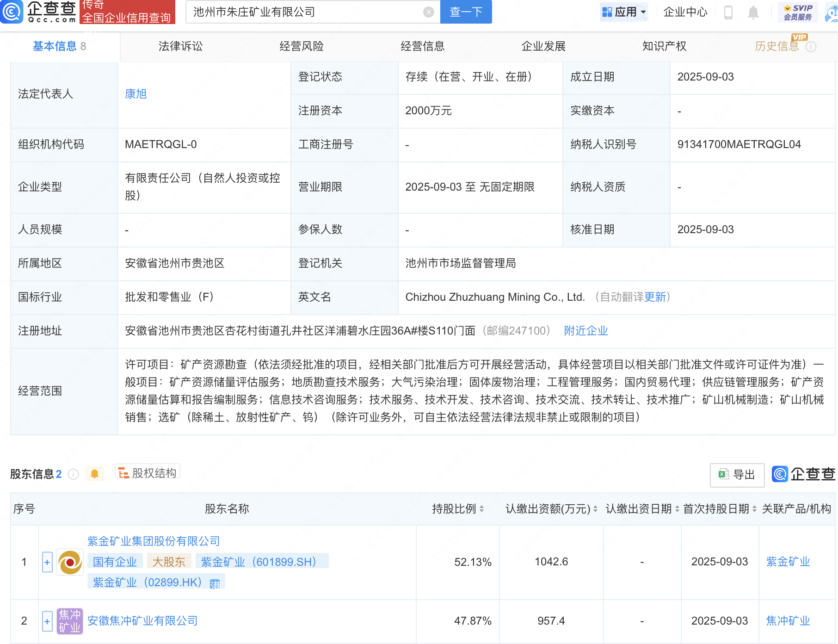Click the 查一下 search button
Viewport: 838px width, 644px height.
click(x=466, y=12)
